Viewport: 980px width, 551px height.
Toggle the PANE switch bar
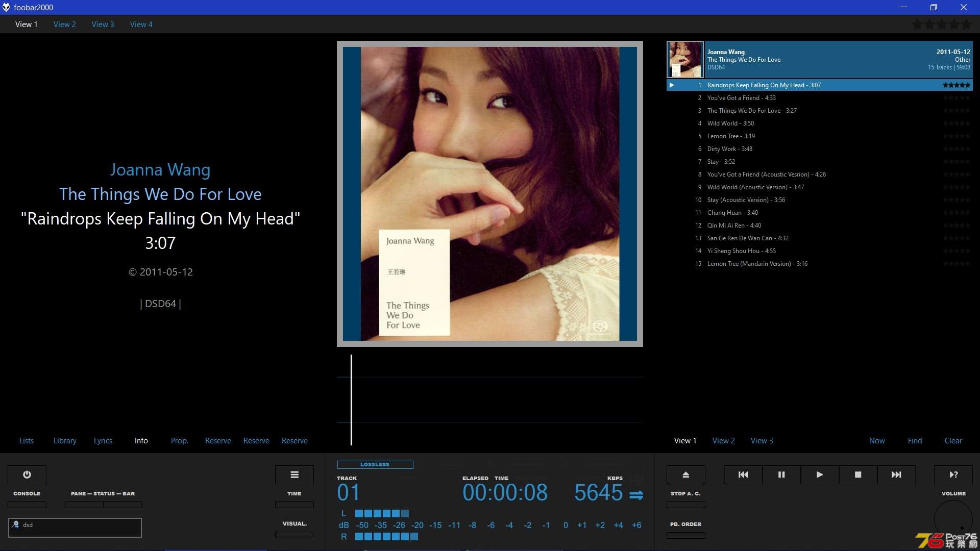coord(84,505)
